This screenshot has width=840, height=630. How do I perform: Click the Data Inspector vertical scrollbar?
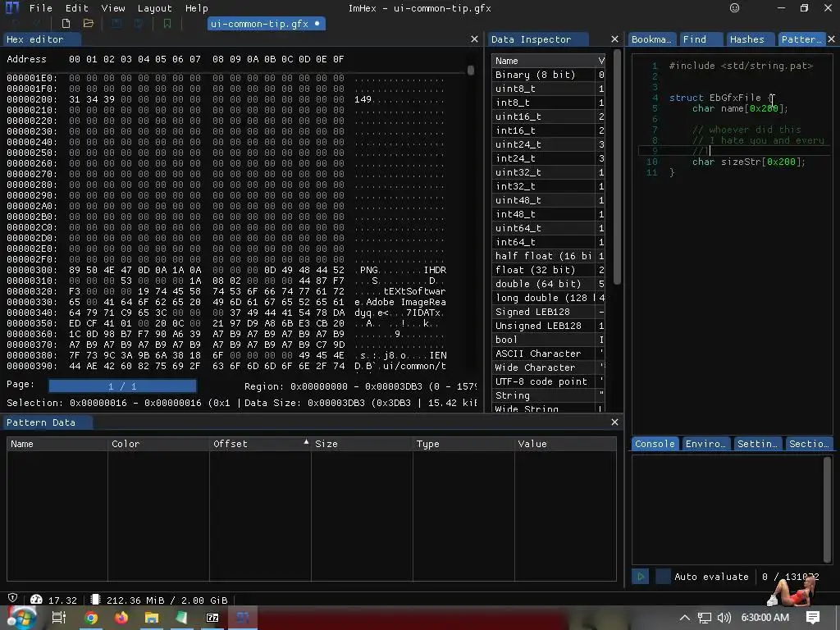tap(617, 167)
